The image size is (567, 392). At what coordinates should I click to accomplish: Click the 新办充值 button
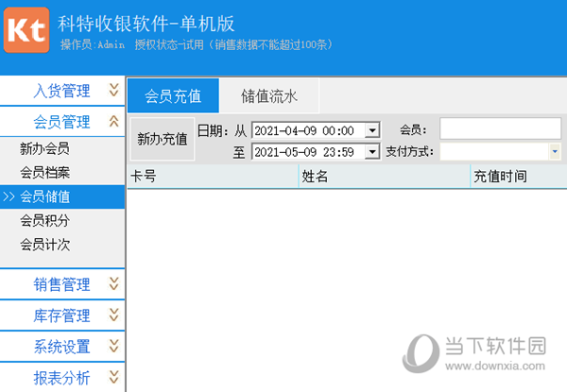163,139
